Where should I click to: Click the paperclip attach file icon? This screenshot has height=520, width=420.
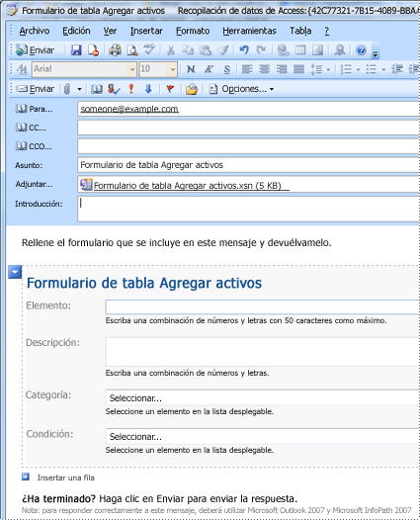coord(67,89)
